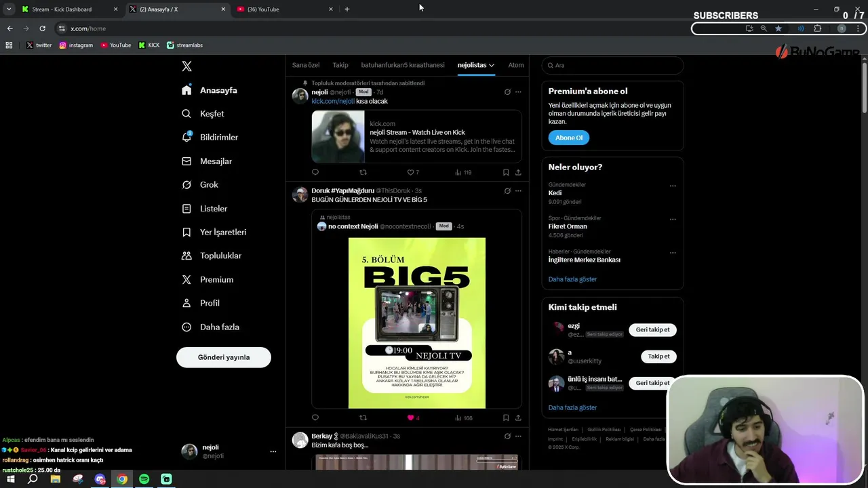Viewport: 868px width, 488px height.
Task: Open BIG5 poster image in Doruk's post
Action: pyautogui.click(x=417, y=323)
